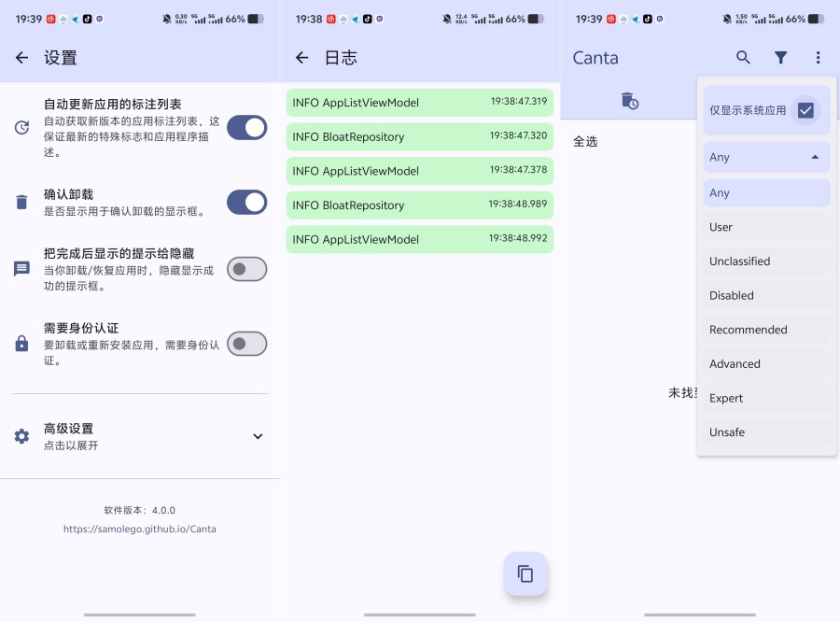Open AppListViewModel log at 19:38:48.992
Image resolution: width=840 pixels, height=622 pixels.
419,240
